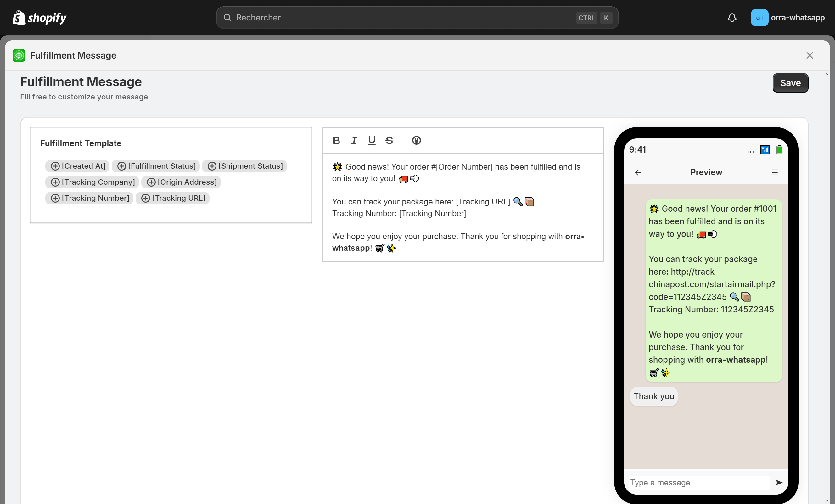Insert the [Origin Address] variable
This screenshot has width=835, height=504.
tap(181, 182)
